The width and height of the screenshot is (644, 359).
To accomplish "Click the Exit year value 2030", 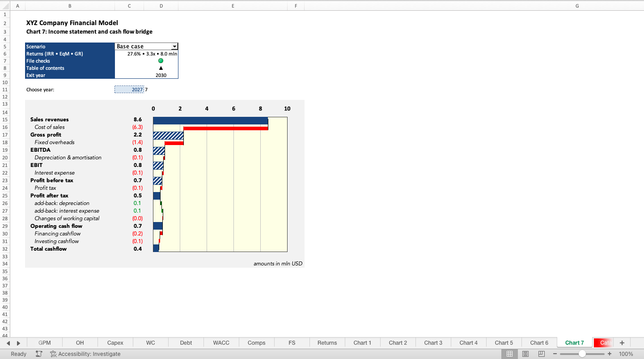I will [x=161, y=75].
